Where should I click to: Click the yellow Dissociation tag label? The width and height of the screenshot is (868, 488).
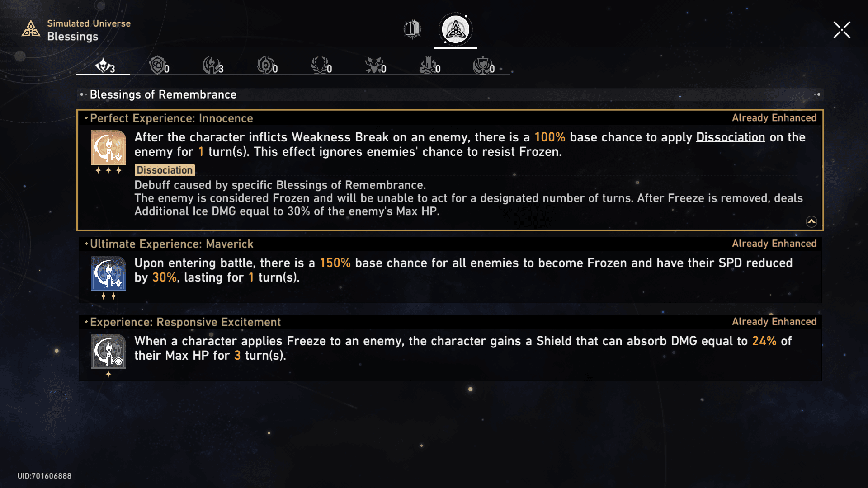(165, 170)
